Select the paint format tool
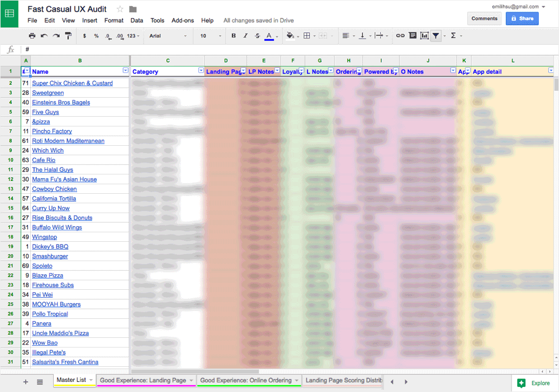The height and width of the screenshot is (392, 559). coord(68,36)
